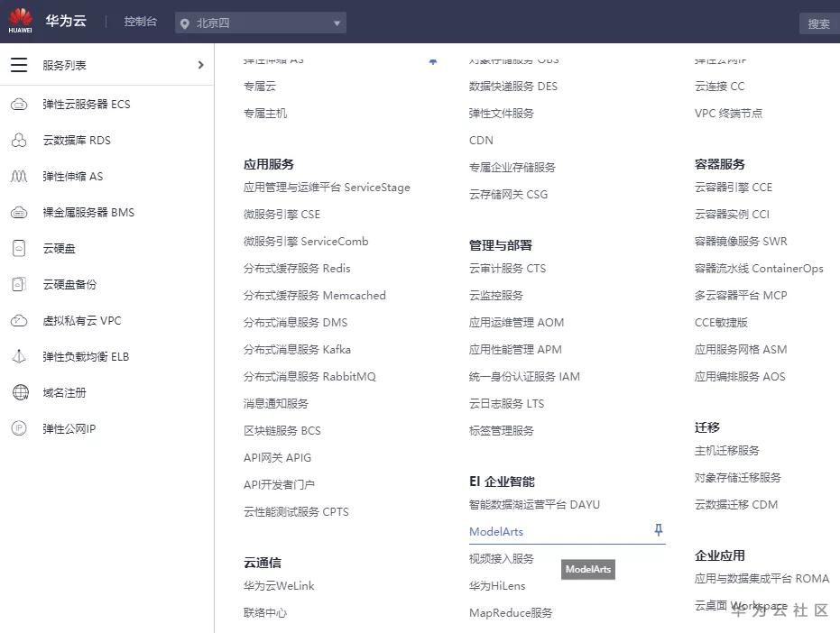This screenshot has width=840, height=633.
Task: Open 容器镜像服务 SWR
Action: click(741, 242)
